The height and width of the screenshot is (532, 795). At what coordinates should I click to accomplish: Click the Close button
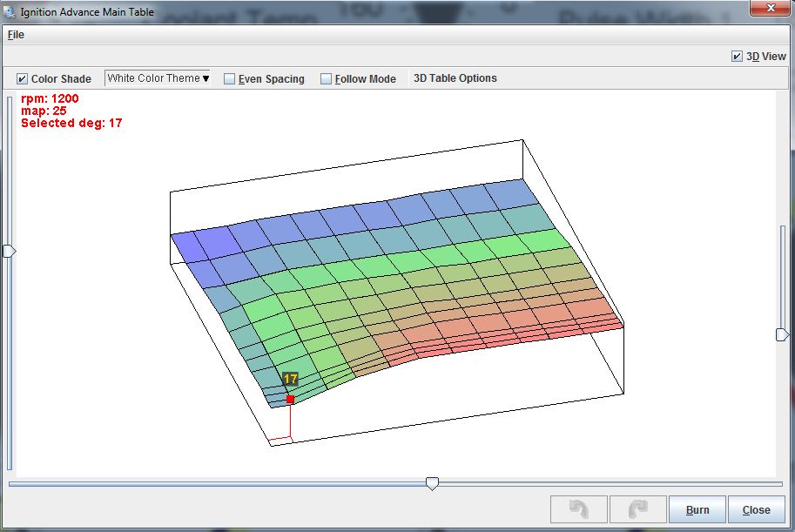(756, 509)
